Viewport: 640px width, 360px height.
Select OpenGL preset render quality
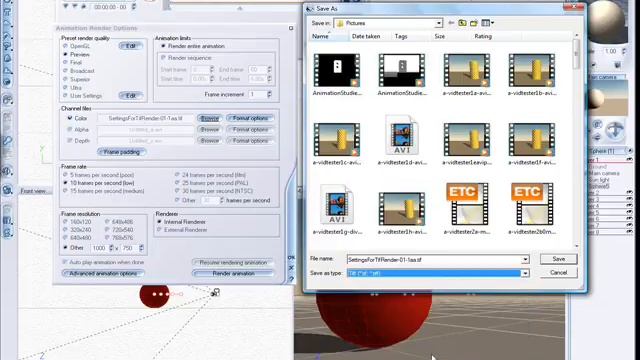76,46
